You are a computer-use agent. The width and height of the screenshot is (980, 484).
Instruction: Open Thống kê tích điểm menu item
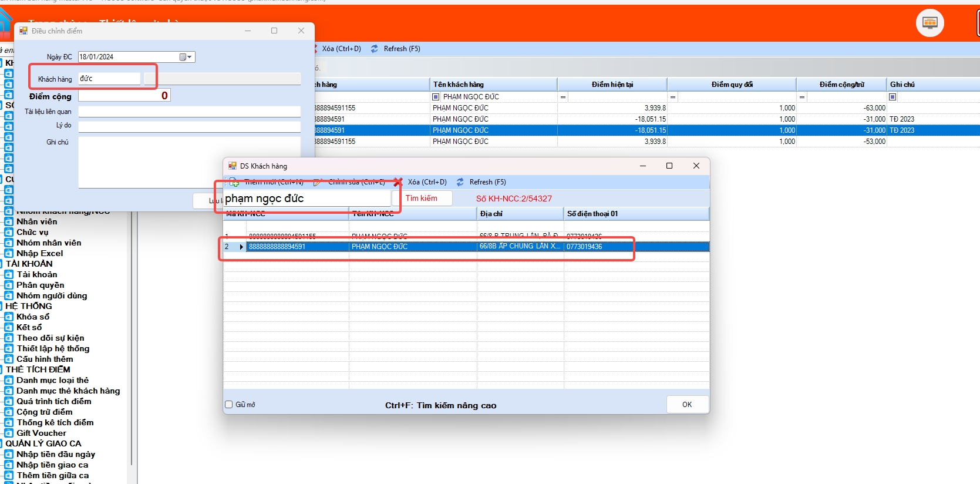[x=55, y=422]
